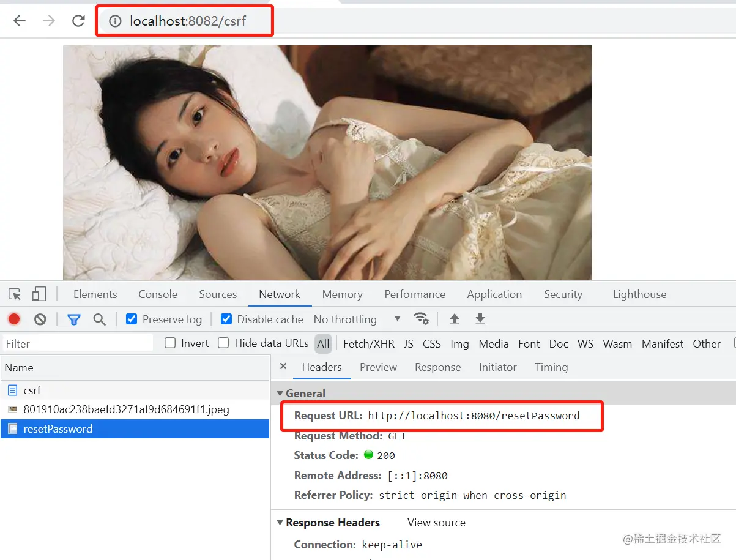Click strict-origin-when-cross-origin referrer policy value

[472, 495]
